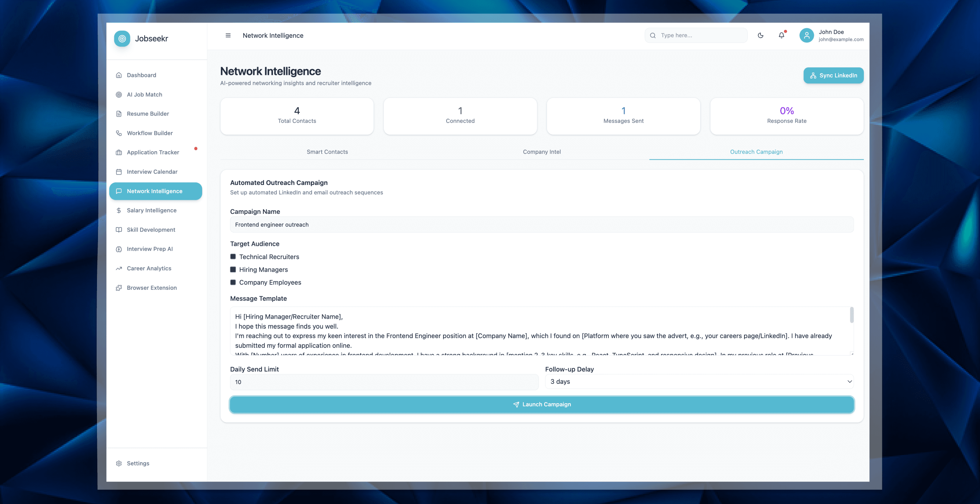Click the Sync LinkedIn button

pos(833,75)
